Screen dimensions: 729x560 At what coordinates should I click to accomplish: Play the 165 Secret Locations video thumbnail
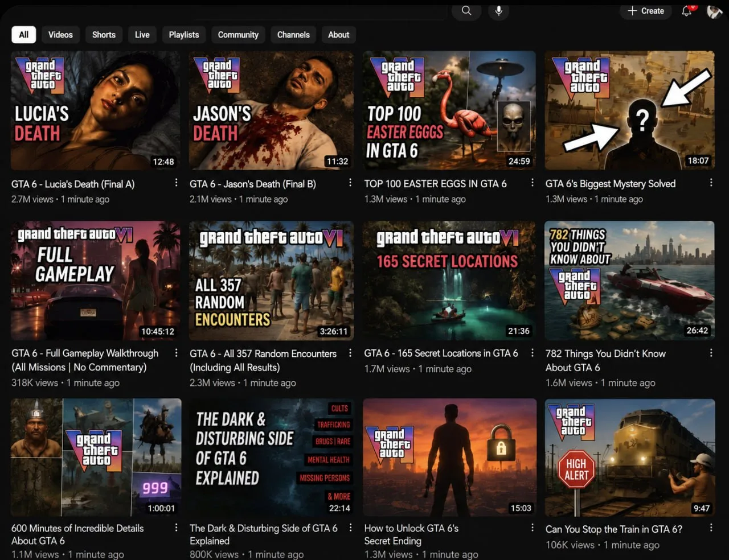point(449,281)
